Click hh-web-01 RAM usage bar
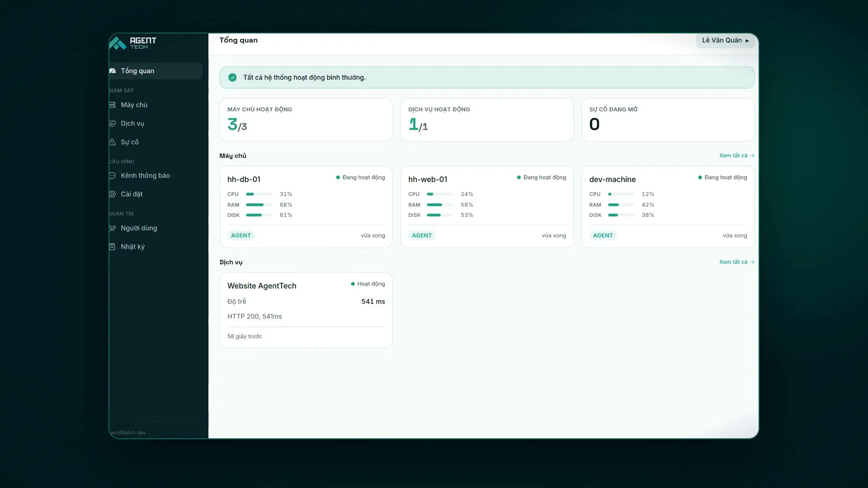868x488 pixels. coord(440,205)
